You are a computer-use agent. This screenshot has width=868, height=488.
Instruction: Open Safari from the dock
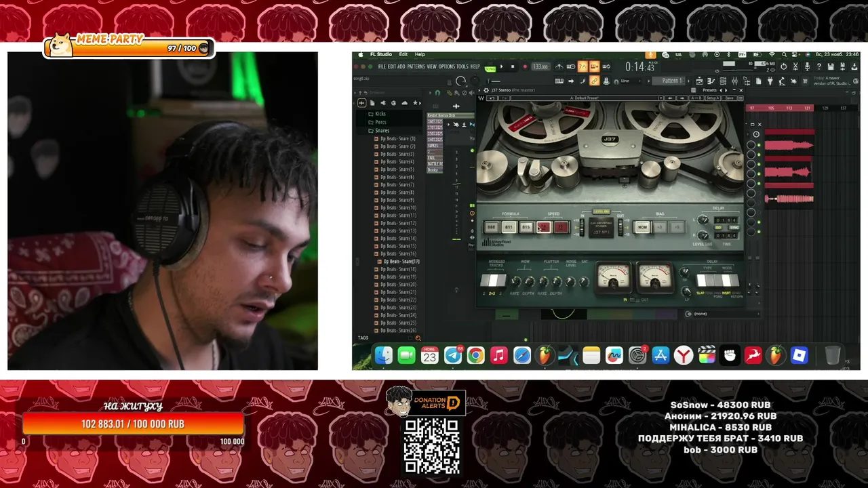(x=522, y=355)
